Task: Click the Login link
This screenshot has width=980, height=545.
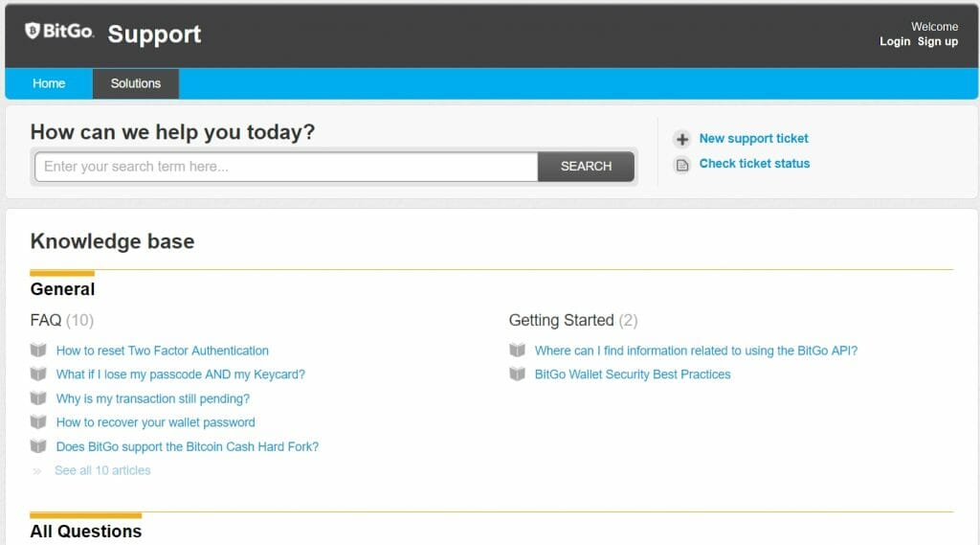Action: point(895,41)
